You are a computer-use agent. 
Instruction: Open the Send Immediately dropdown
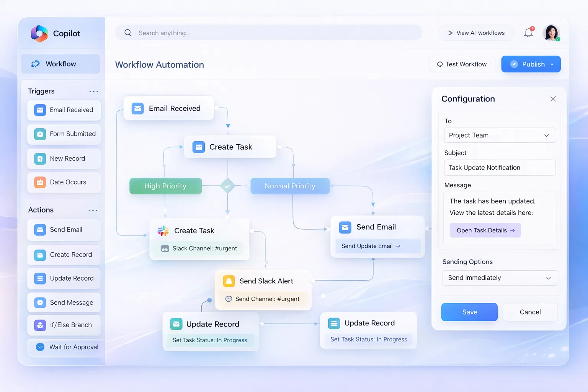(500, 278)
